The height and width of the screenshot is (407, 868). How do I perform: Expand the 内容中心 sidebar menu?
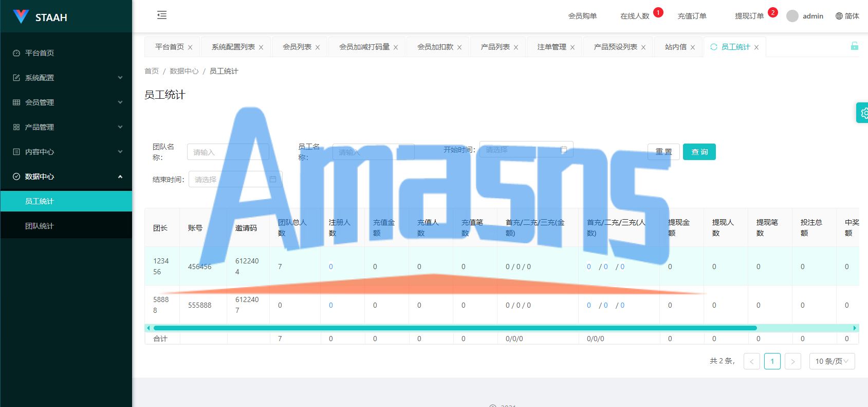coord(66,152)
